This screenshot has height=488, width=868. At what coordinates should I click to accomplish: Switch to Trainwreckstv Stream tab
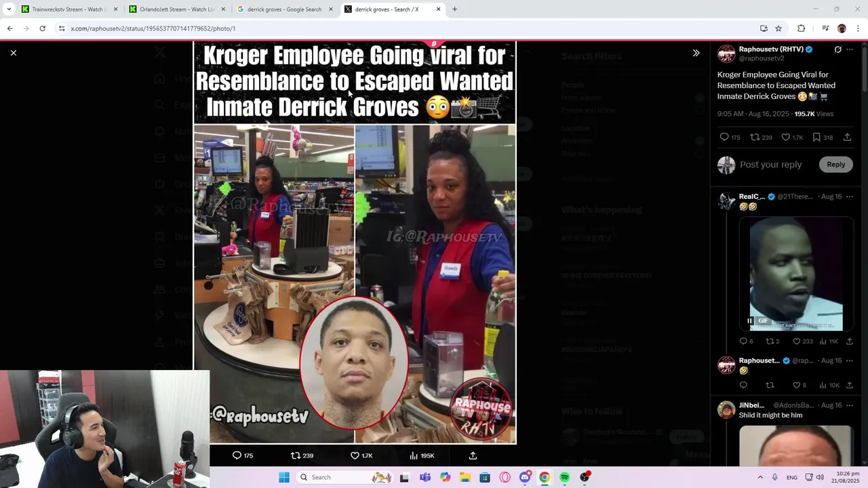[68, 9]
